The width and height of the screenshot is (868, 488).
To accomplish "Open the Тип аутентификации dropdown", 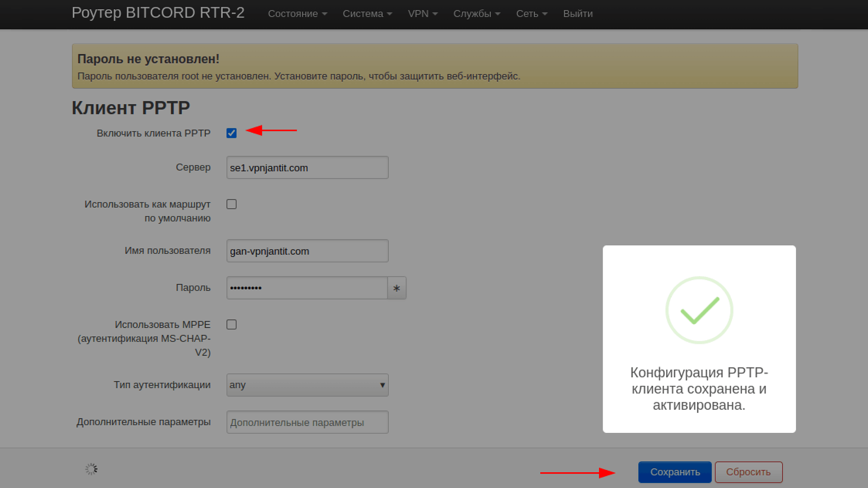I will [x=307, y=385].
